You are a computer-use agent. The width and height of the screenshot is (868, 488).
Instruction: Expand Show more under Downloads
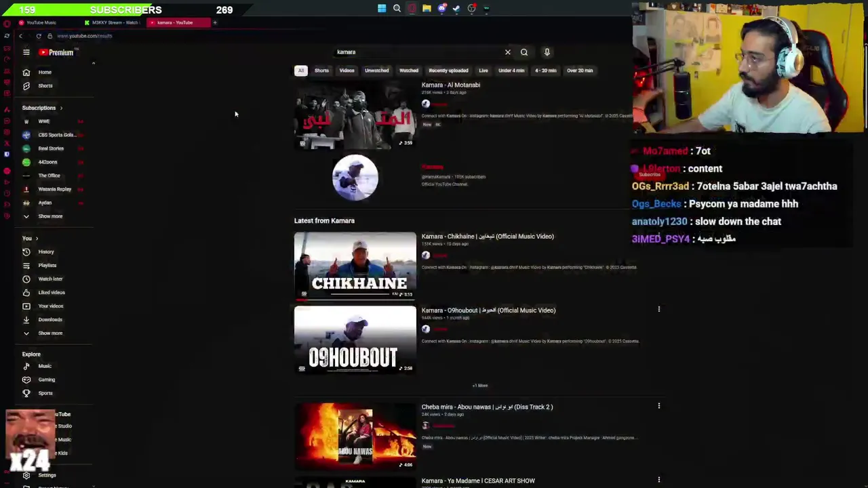click(50, 333)
